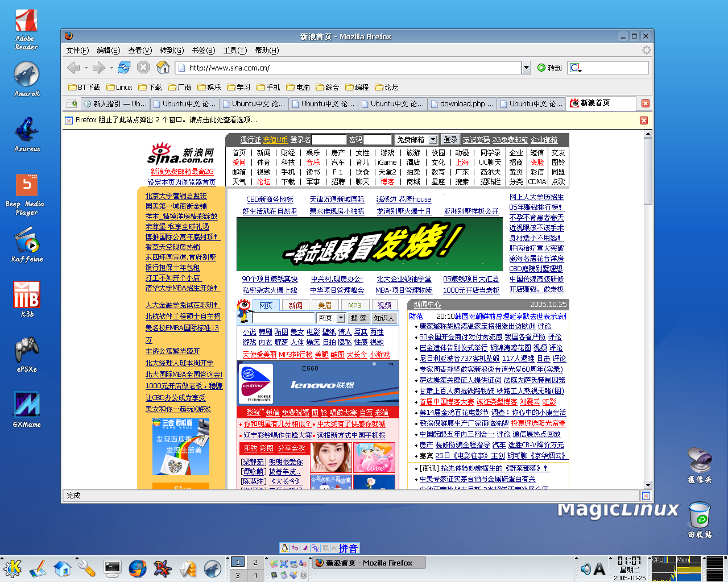Click the 搜索 search button
728x582 pixels.
[358, 318]
